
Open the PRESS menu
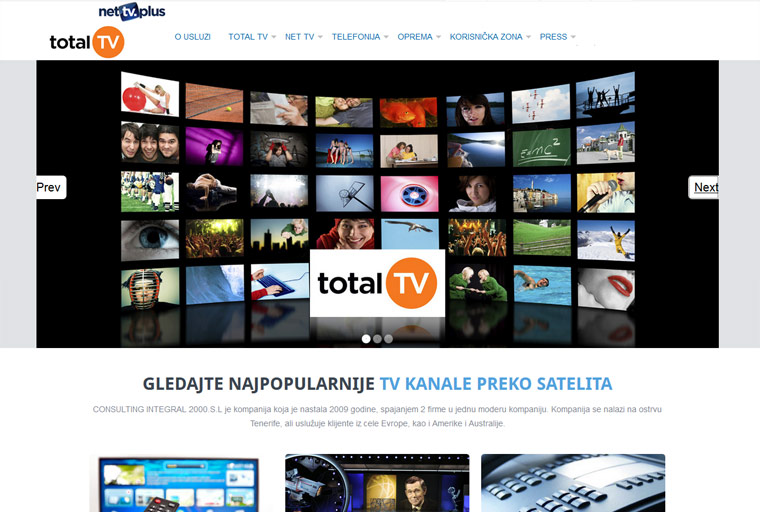click(554, 37)
